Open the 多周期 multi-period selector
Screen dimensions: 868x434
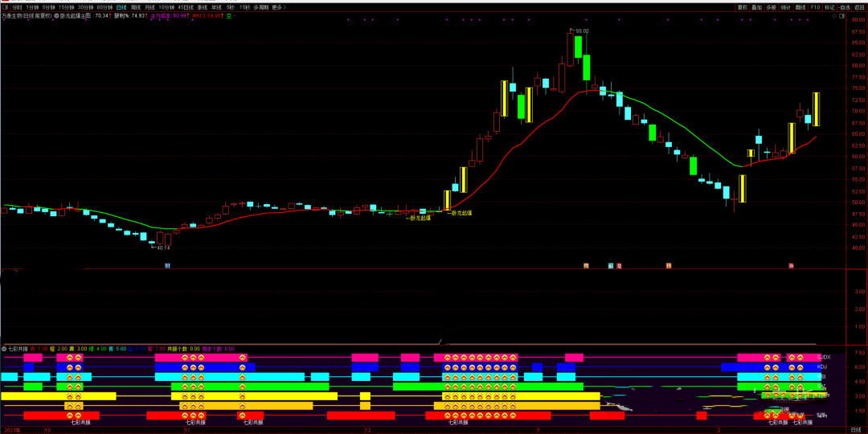click(260, 7)
